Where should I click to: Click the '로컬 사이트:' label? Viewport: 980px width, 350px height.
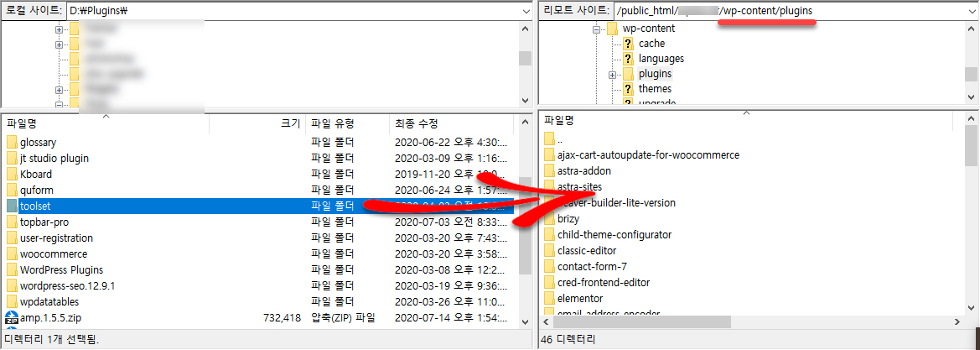pyautogui.click(x=34, y=11)
